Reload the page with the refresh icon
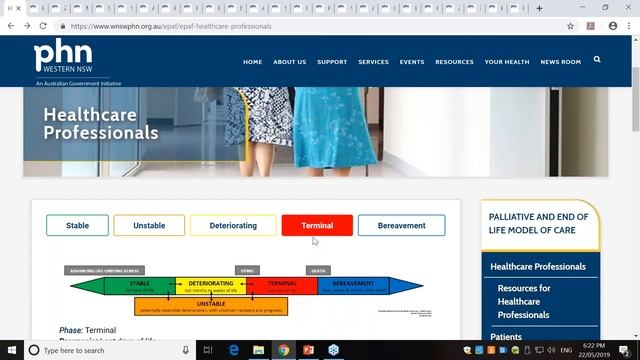The image size is (640, 360). point(43,26)
